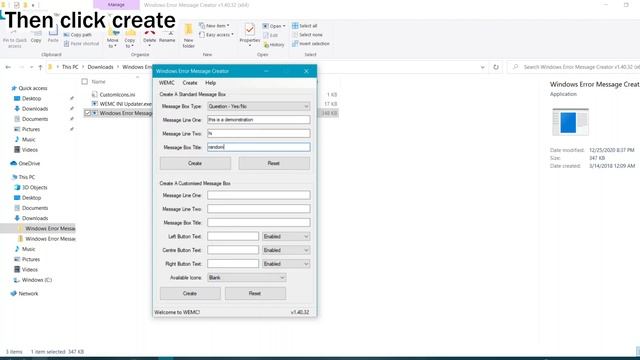Sort files by the Name column header
The width and height of the screenshot is (640, 360).
(98, 82)
